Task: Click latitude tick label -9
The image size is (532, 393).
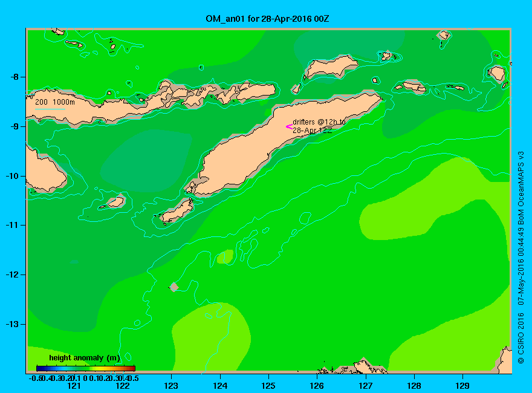Action: pos(14,126)
